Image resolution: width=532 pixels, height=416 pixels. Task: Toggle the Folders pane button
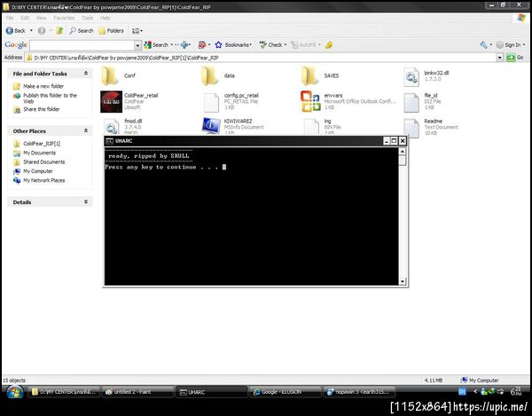tap(112, 31)
